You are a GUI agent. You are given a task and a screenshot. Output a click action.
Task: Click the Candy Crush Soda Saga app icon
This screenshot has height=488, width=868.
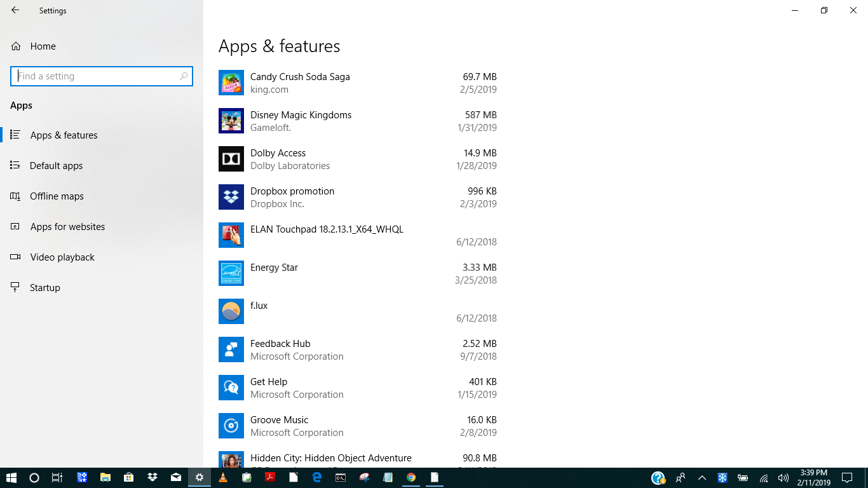(231, 83)
